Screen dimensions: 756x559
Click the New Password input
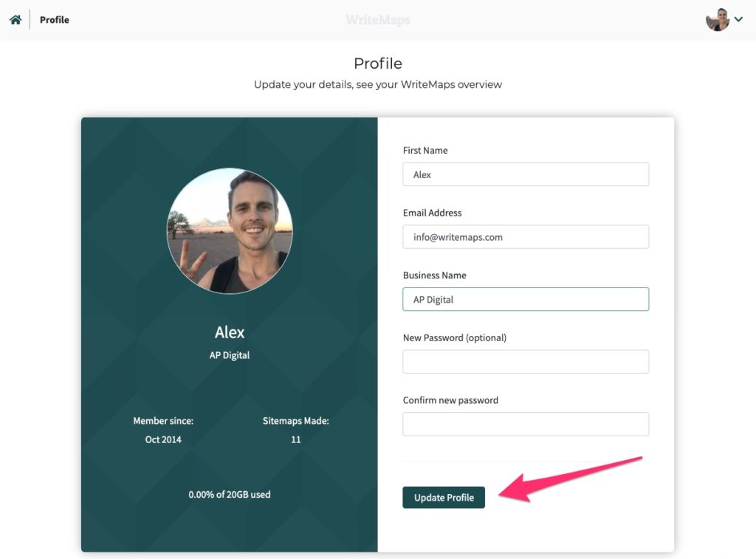pyautogui.click(x=526, y=362)
